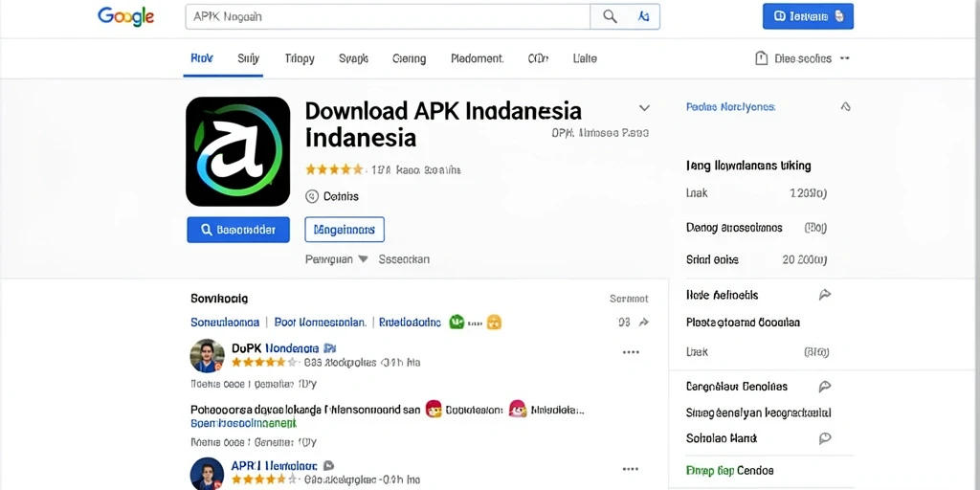Click the clock icon beside "Cetnias"

pyautogui.click(x=311, y=196)
